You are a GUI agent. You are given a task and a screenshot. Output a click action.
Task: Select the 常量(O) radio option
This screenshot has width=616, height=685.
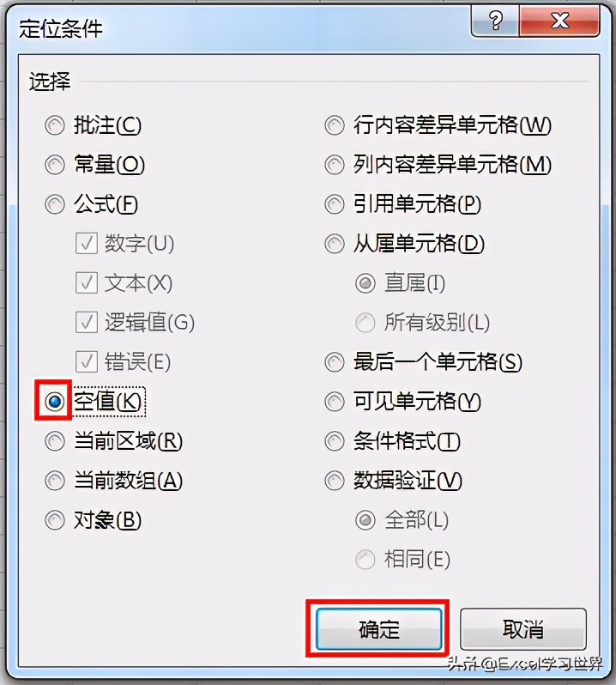(55, 165)
